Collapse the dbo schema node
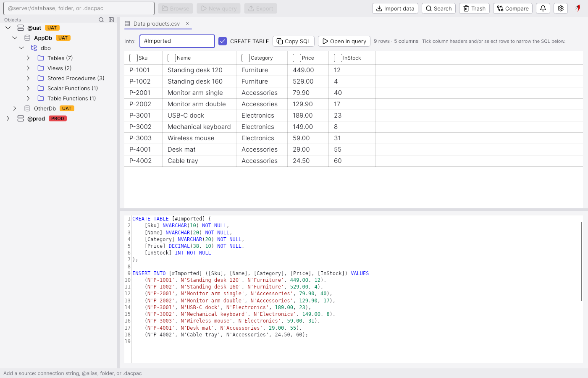The height and width of the screenshot is (378, 588). tap(21, 48)
